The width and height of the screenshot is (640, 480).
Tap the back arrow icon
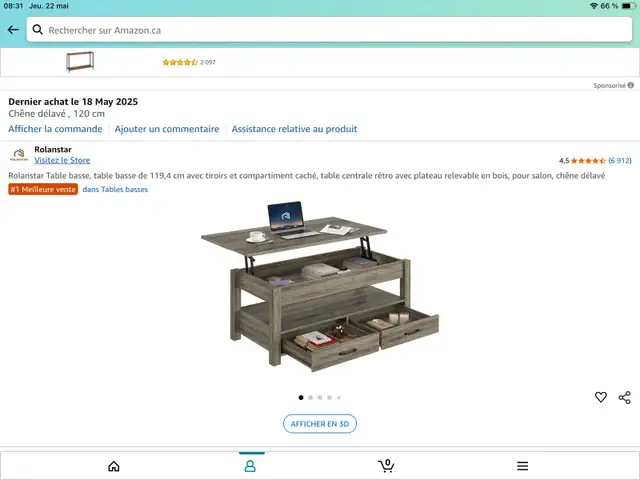pyautogui.click(x=13, y=30)
